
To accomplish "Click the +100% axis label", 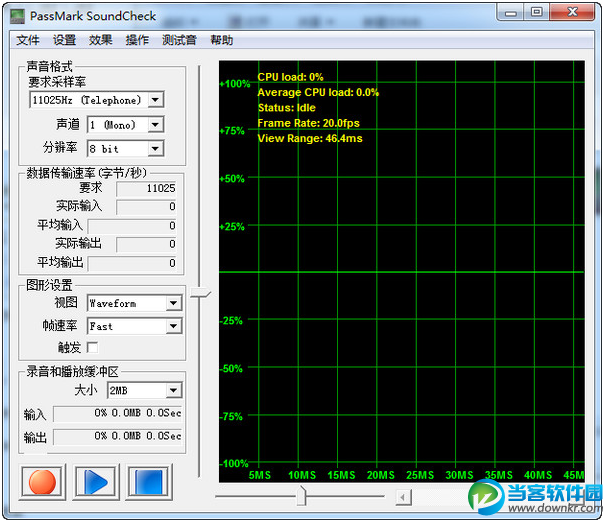I will tap(235, 84).
